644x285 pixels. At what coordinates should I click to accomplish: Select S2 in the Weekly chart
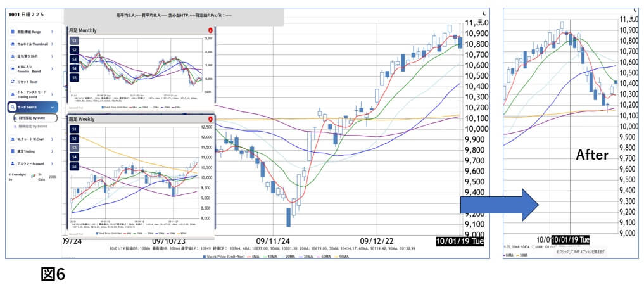[x=74, y=139]
